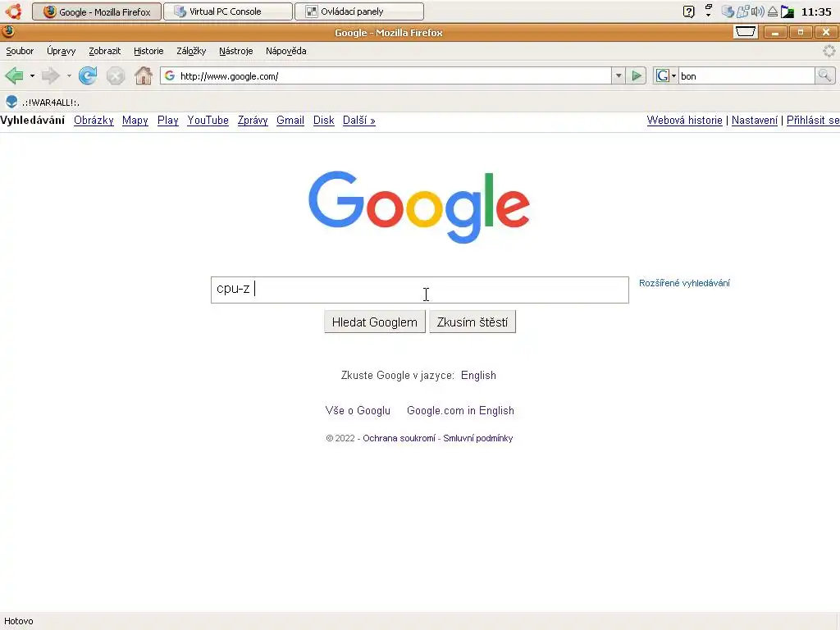The width and height of the screenshot is (840, 630).
Task: Open the Play link
Action: (x=167, y=120)
